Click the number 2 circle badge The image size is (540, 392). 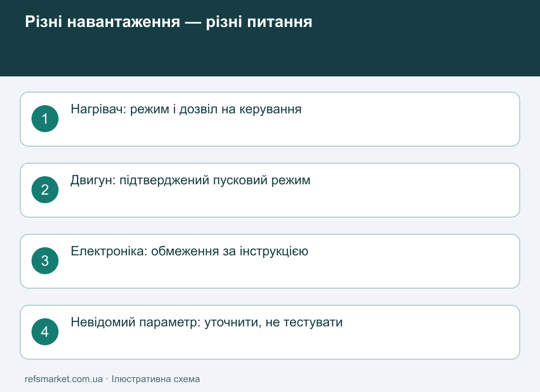click(x=45, y=190)
